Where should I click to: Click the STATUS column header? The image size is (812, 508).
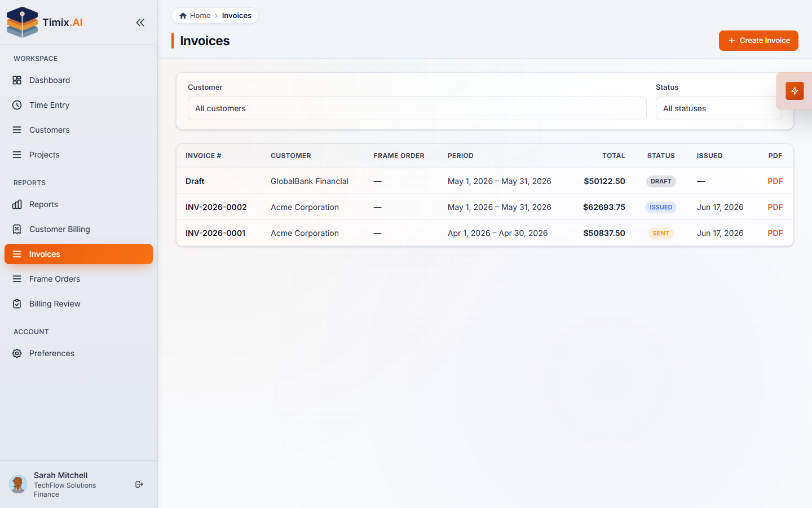coord(661,156)
